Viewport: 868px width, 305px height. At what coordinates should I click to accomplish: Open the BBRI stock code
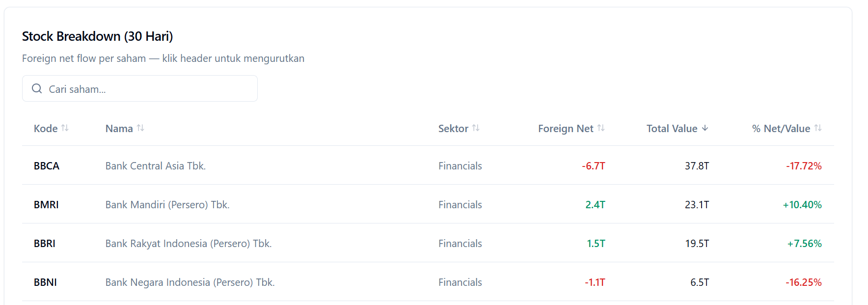pos(45,244)
